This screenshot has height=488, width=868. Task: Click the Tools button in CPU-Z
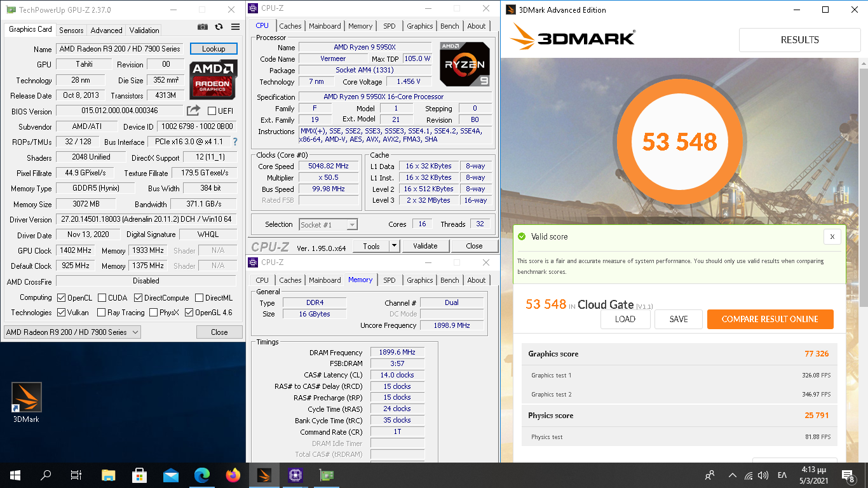coord(371,246)
